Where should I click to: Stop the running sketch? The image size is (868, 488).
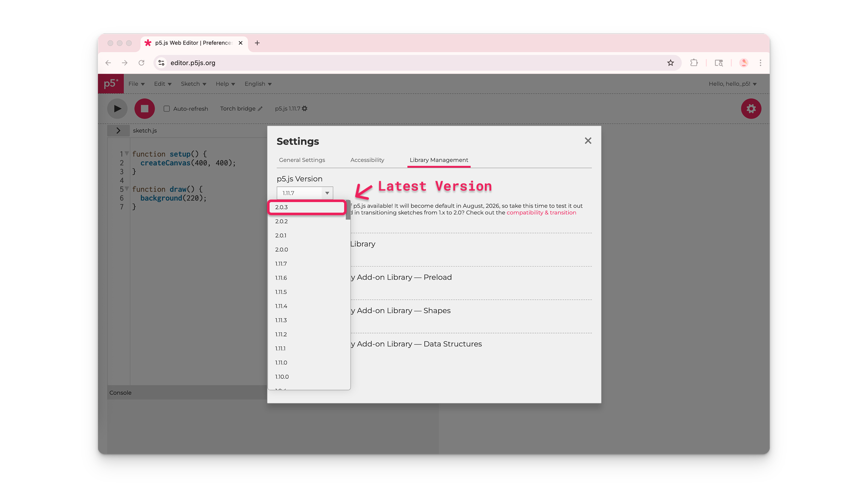[145, 109]
